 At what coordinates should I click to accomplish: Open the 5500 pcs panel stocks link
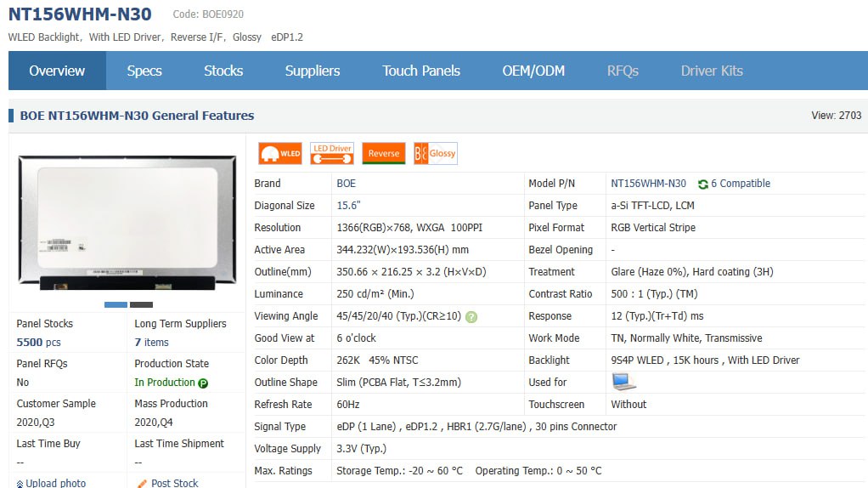click(39, 343)
